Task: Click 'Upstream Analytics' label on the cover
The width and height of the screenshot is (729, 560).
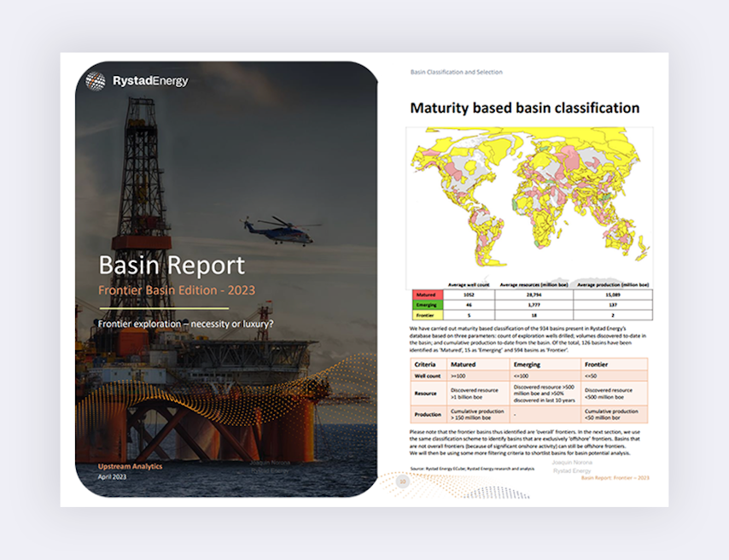Action: point(130,466)
